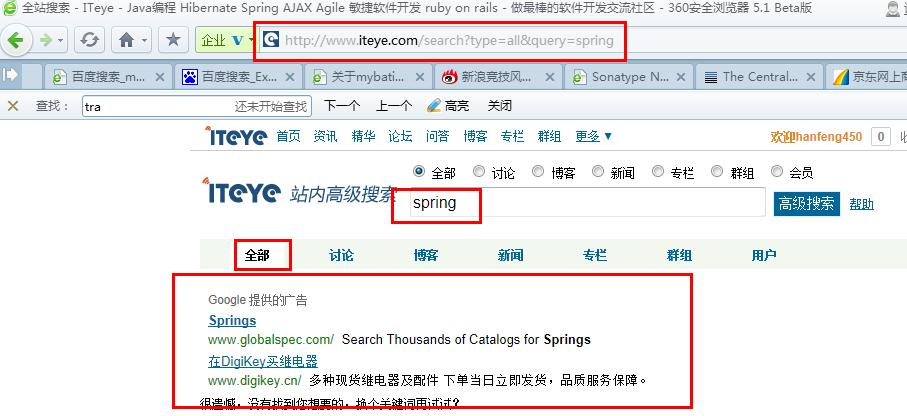Toggle the sidebar panel icon left of tabs
Viewport: 907px width, 416px height.
(10, 75)
